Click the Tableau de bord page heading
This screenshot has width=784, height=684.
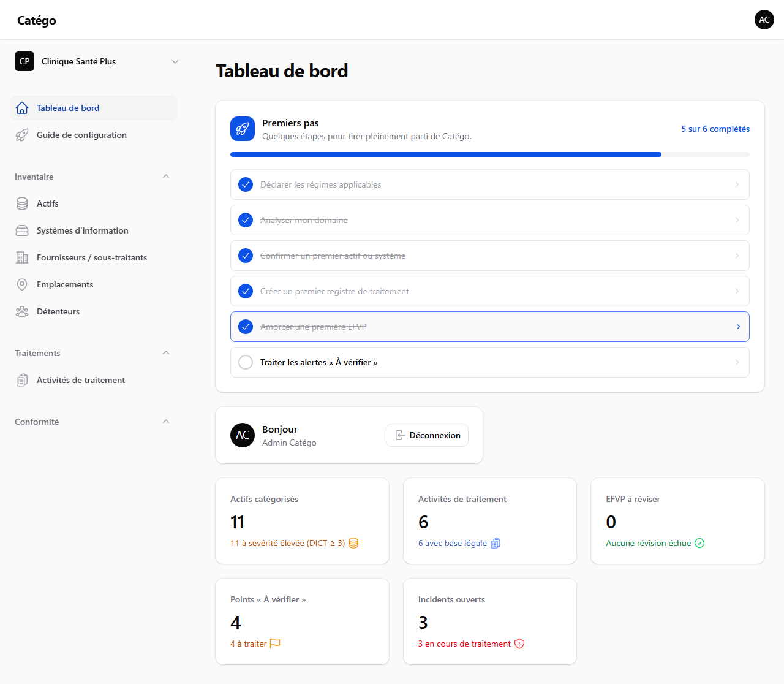pos(282,71)
